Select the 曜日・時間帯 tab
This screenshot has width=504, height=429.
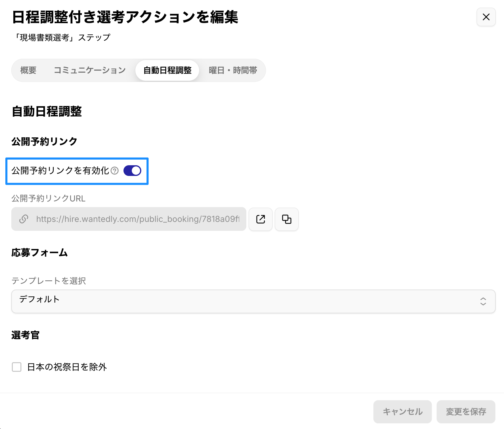[x=233, y=70]
